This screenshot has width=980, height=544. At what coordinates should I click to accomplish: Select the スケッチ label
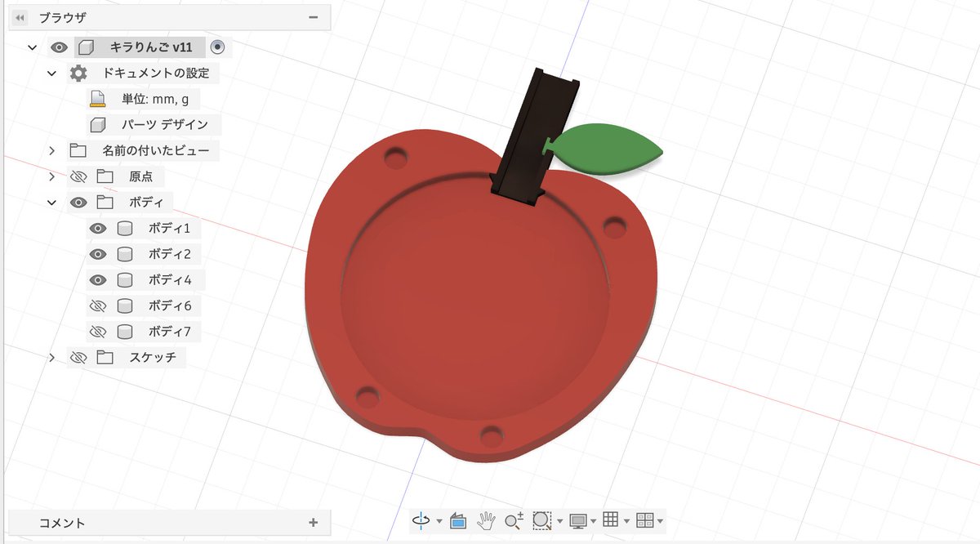pos(153,358)
